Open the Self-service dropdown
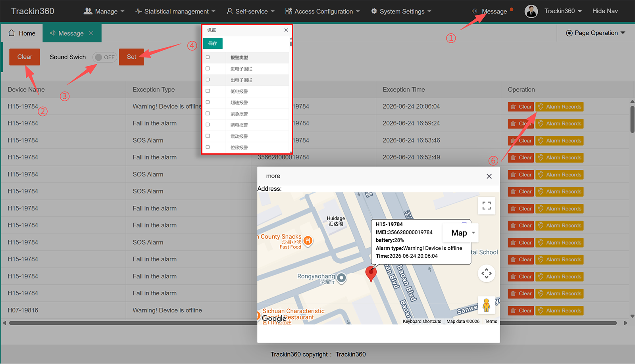Viewport: 635px width, 364px height. [x=251, y=11]
